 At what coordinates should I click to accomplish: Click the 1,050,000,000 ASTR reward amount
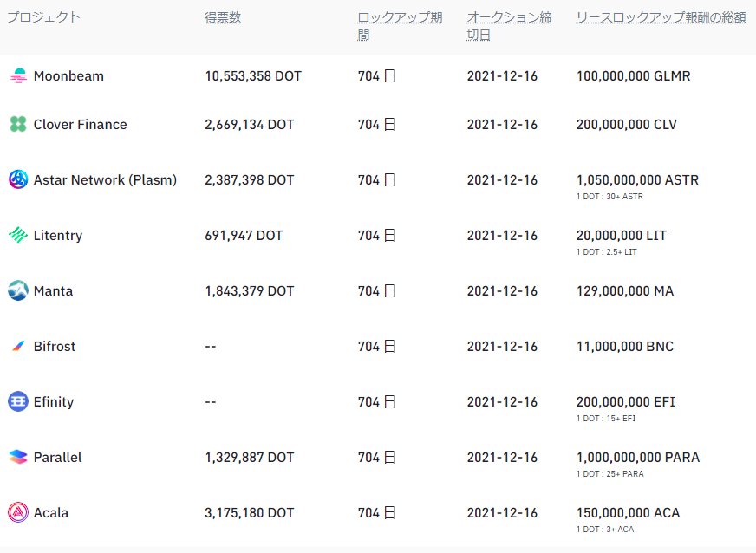pos(637,179)
